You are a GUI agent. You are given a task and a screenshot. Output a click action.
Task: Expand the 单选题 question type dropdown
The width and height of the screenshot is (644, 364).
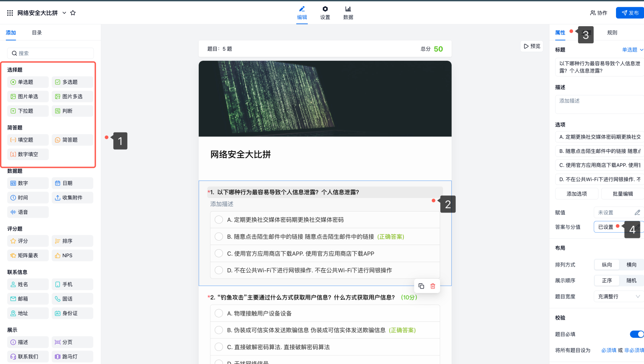click(x=632, y=50)
